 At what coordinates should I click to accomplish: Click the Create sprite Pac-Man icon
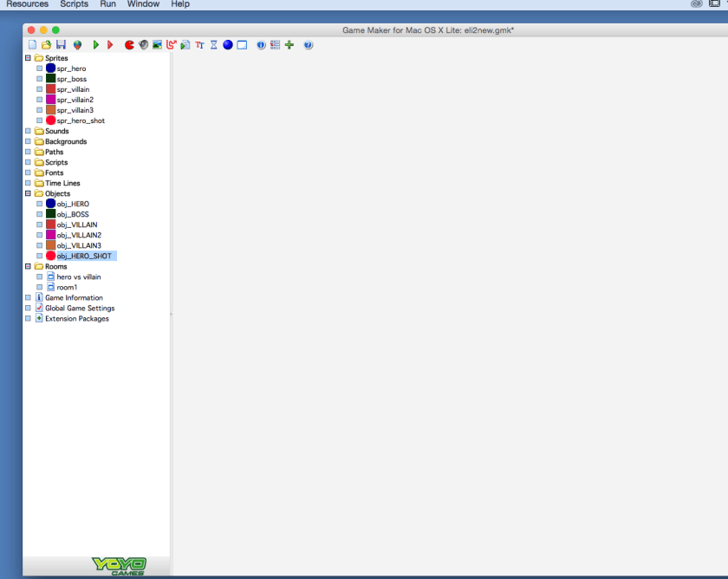[129, 45]
